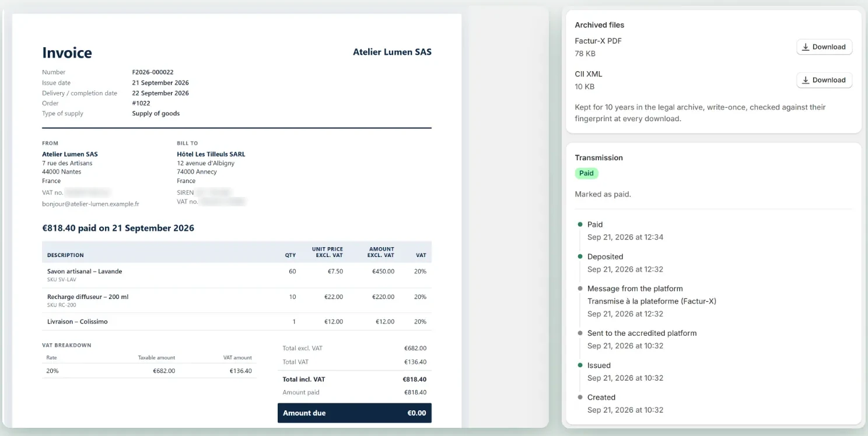Click the quantity 60 cell

pyautogui.click(x=292, y=272)
